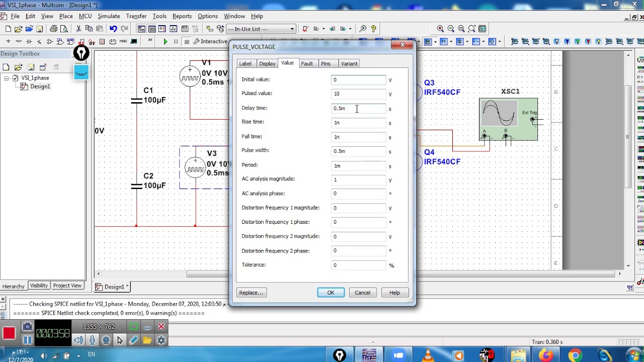Pause the simulation
Viewport: 644px width, 362px height.
tap(176, 41)
